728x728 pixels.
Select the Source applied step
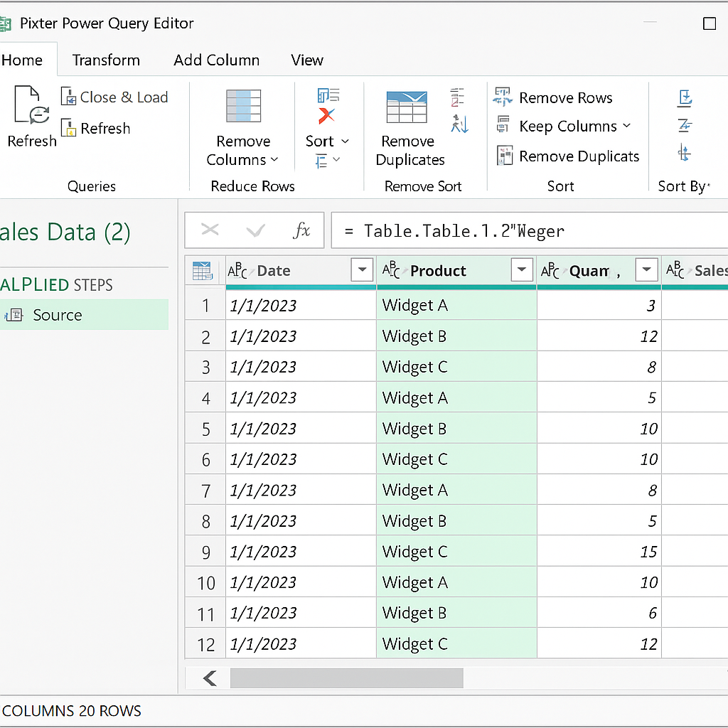click(84, 315)
